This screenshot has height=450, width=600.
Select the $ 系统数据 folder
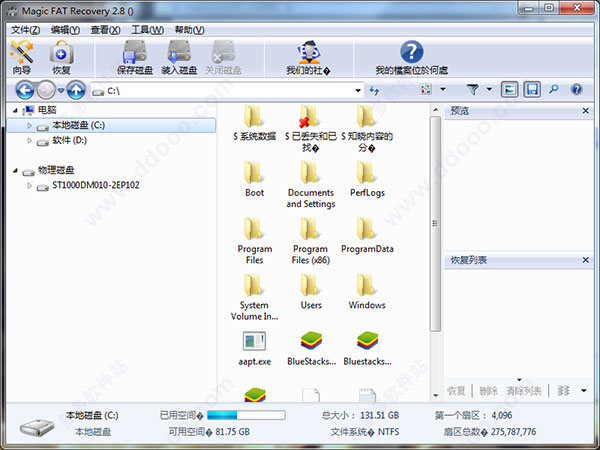[x=254, y=123]
